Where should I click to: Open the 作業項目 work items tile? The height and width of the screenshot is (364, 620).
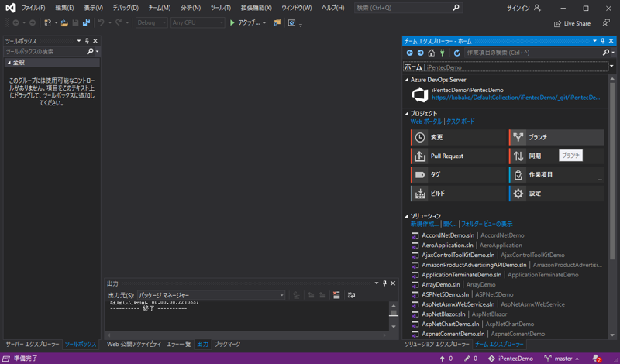pos(556,175)
